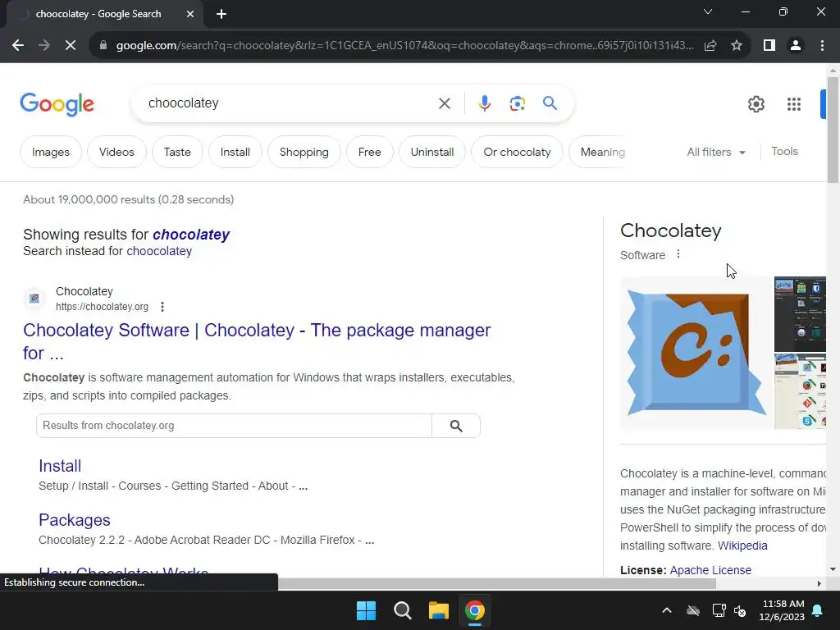Start voice search with microphone
This screenshot has height=630, width=840.
(x=484, y=103)
